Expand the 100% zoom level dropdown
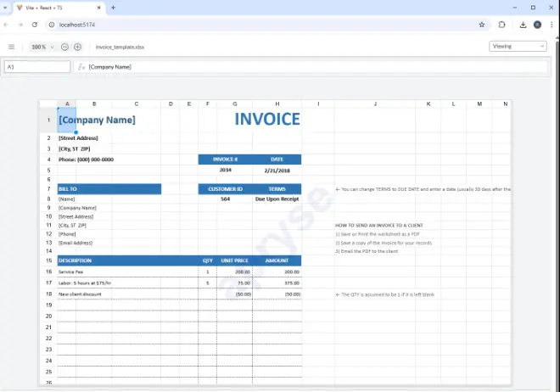 [42, 47]
